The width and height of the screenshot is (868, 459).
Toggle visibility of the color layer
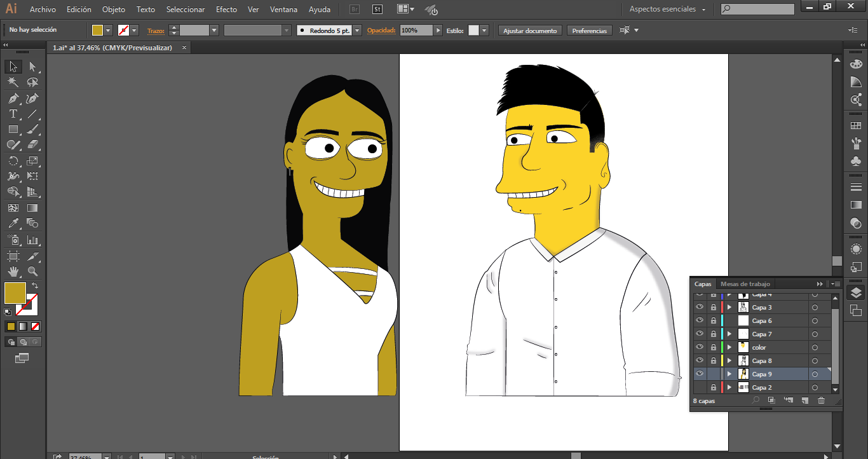(700, 347)
